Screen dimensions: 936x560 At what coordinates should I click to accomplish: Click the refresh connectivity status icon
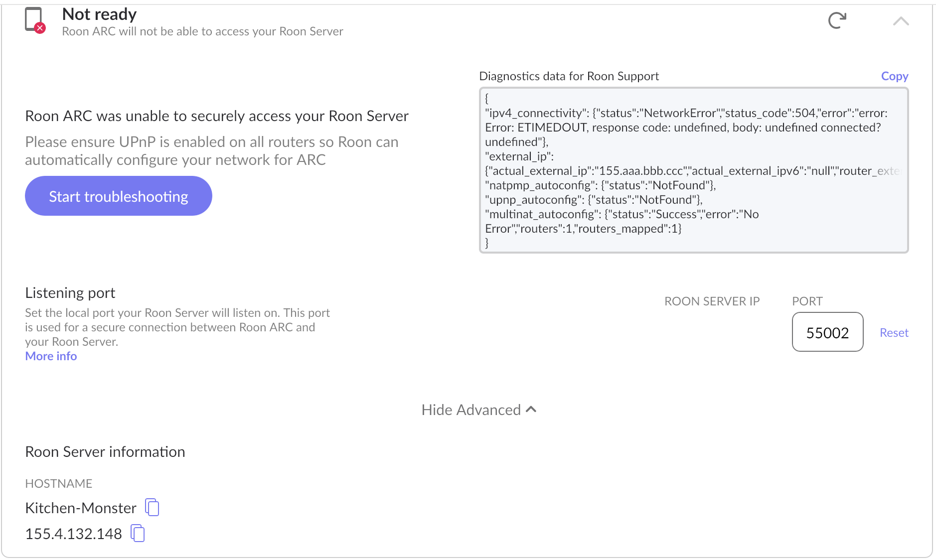coord(837,19)
